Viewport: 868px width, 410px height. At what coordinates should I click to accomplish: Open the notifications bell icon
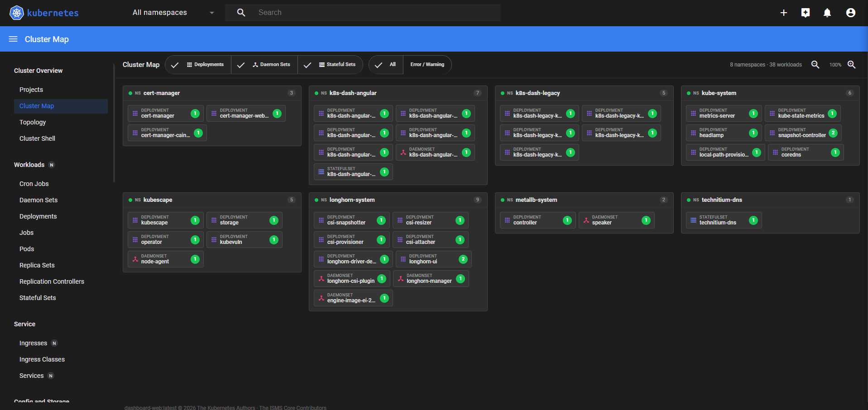827,13
